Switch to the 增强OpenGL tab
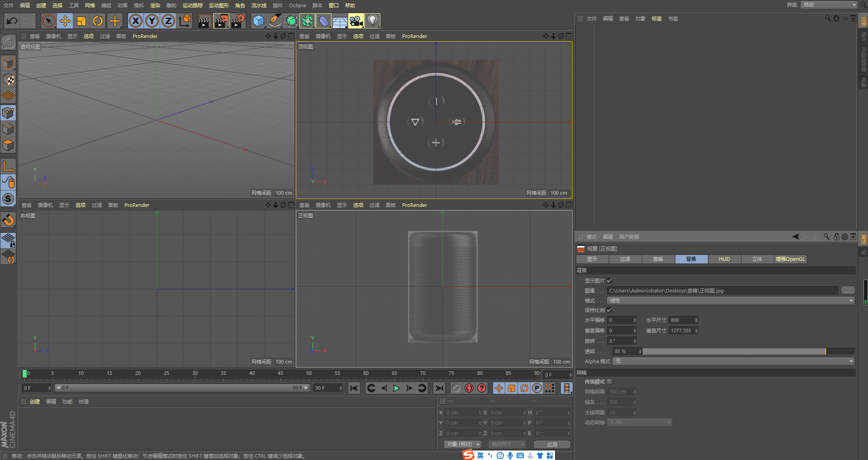868x460 pixels. pos(790,259)
